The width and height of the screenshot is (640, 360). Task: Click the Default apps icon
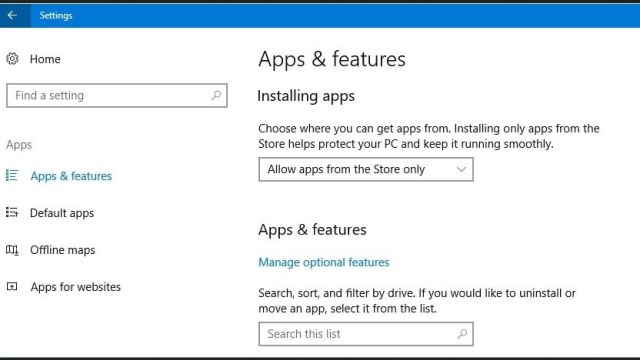(x=12, y=212)
